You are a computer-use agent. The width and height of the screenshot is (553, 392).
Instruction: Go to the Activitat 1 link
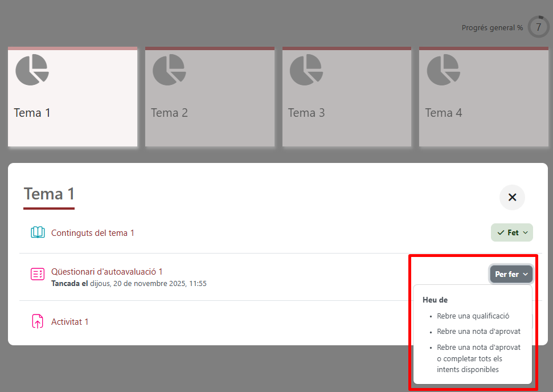pos(70,322)
